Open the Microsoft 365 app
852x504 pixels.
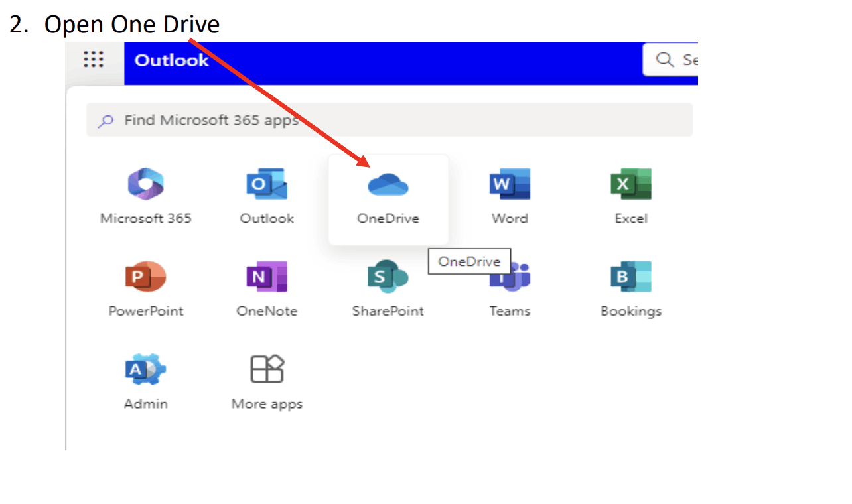tap(146, 196)
